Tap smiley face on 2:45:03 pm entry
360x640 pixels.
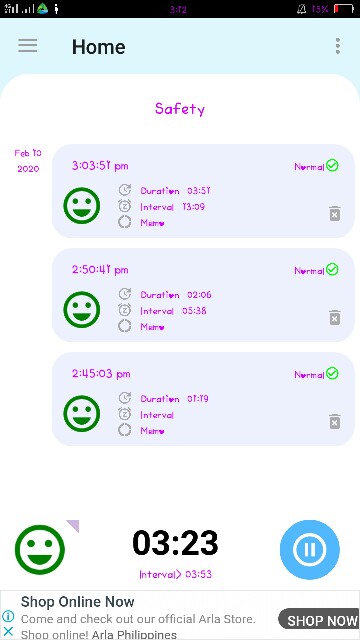coord(82,413)
